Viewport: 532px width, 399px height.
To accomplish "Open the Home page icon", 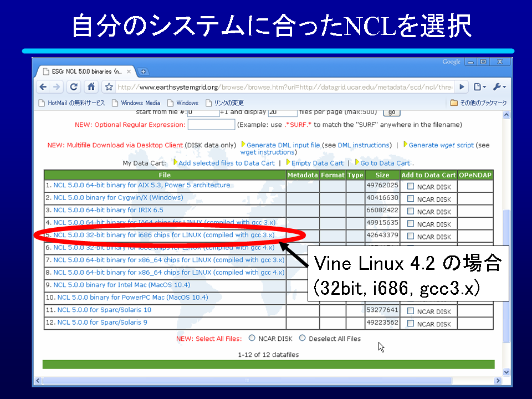I will pos(91,87).
